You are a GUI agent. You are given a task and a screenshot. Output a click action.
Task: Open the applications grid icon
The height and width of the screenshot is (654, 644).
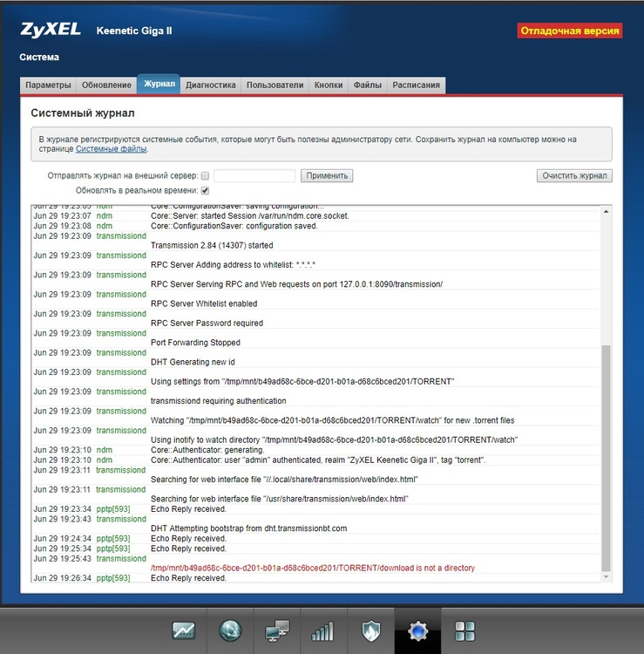click(464, 630)
